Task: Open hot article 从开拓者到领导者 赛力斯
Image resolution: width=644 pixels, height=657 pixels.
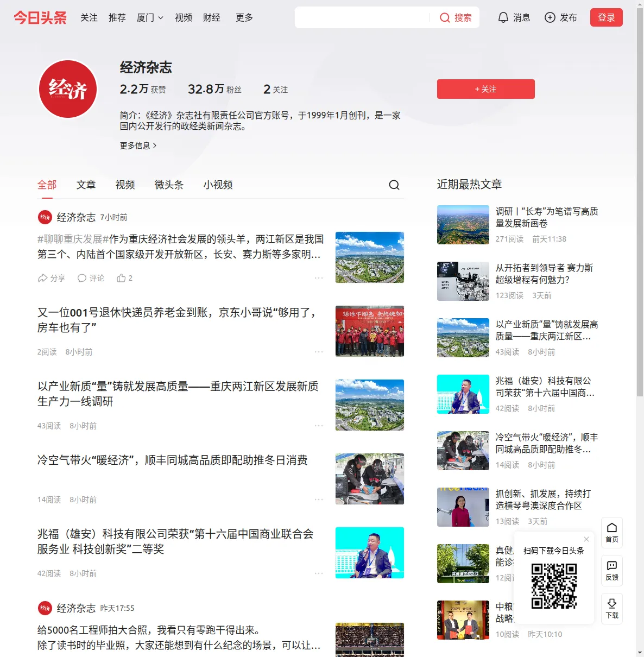Action: point(545,274)
